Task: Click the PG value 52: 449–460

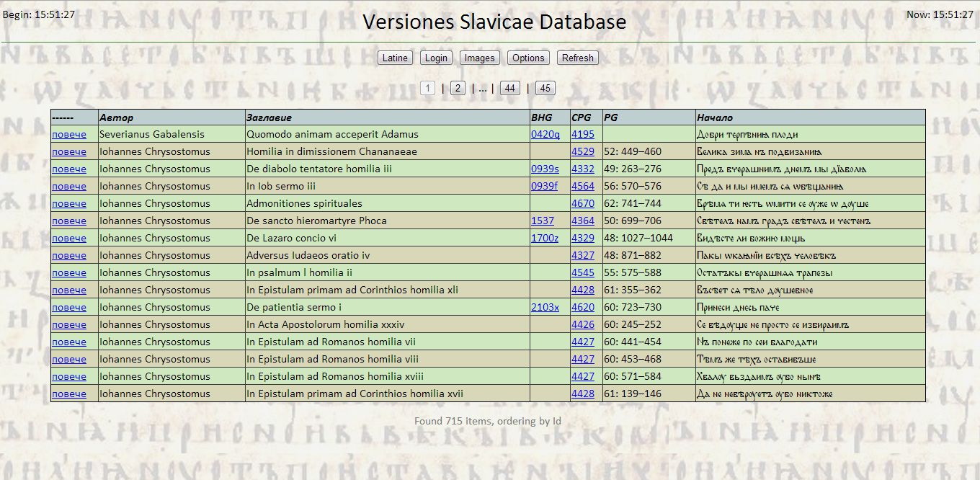Action: coord(633,151)
